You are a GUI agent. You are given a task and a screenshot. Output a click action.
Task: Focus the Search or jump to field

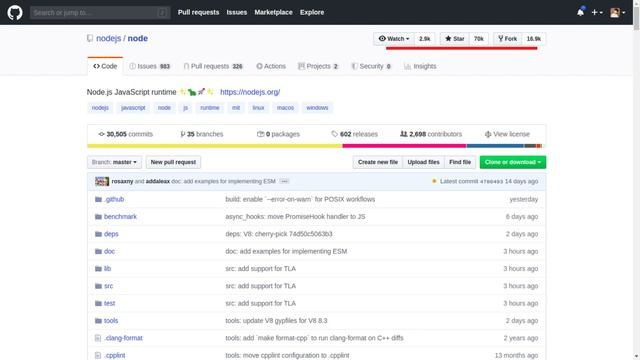coord(100,13)
